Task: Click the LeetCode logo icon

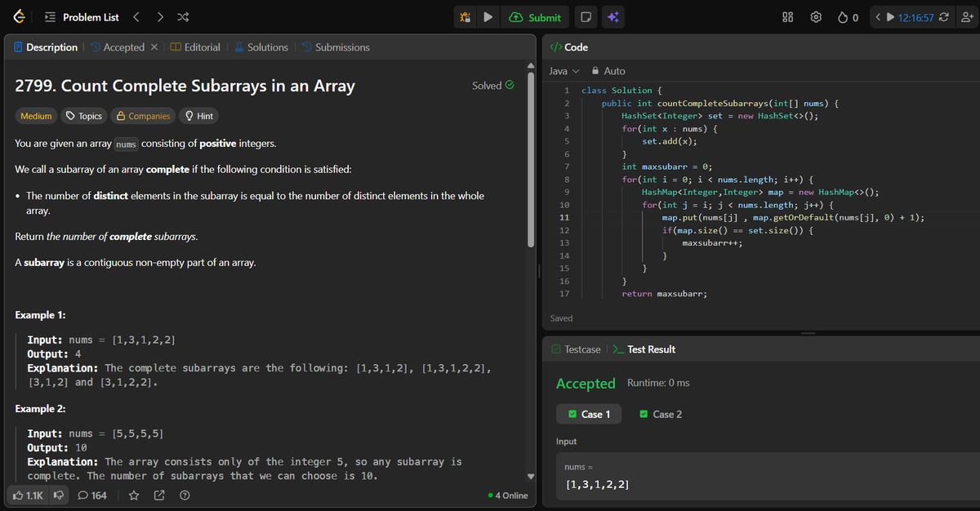Action: tap(19, 17)
